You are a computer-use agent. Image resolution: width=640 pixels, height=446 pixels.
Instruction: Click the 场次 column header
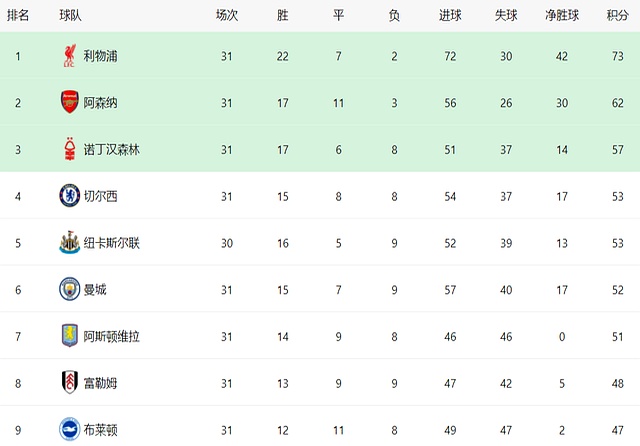point(227,16)
